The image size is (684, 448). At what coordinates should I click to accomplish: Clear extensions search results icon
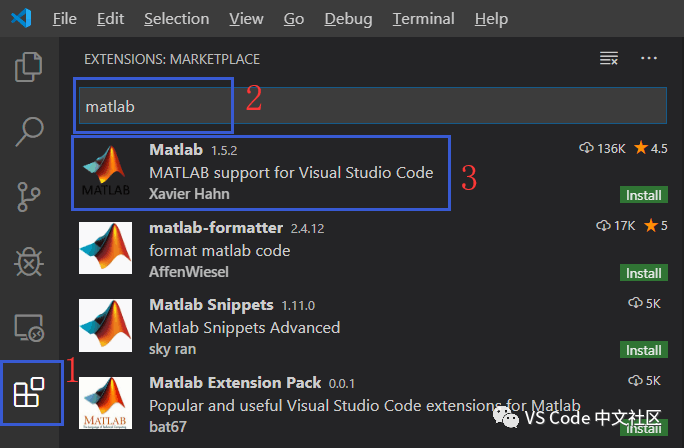pos(609,58)
